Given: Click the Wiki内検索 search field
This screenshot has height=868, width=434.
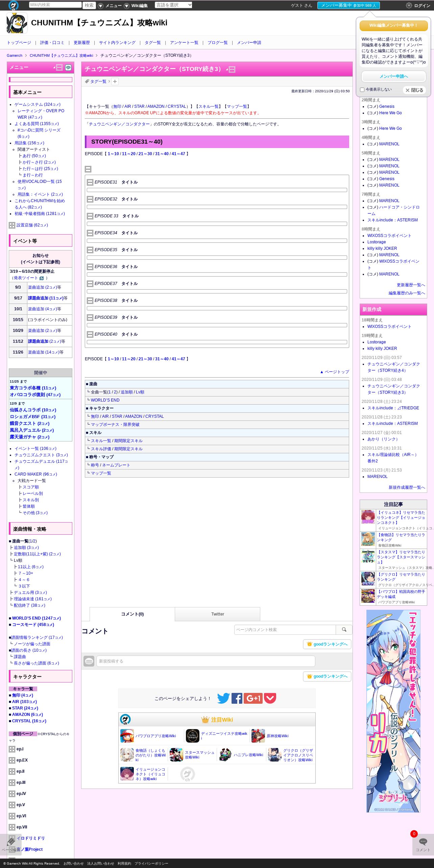Looking at the screenshot, I should (55, 5).
